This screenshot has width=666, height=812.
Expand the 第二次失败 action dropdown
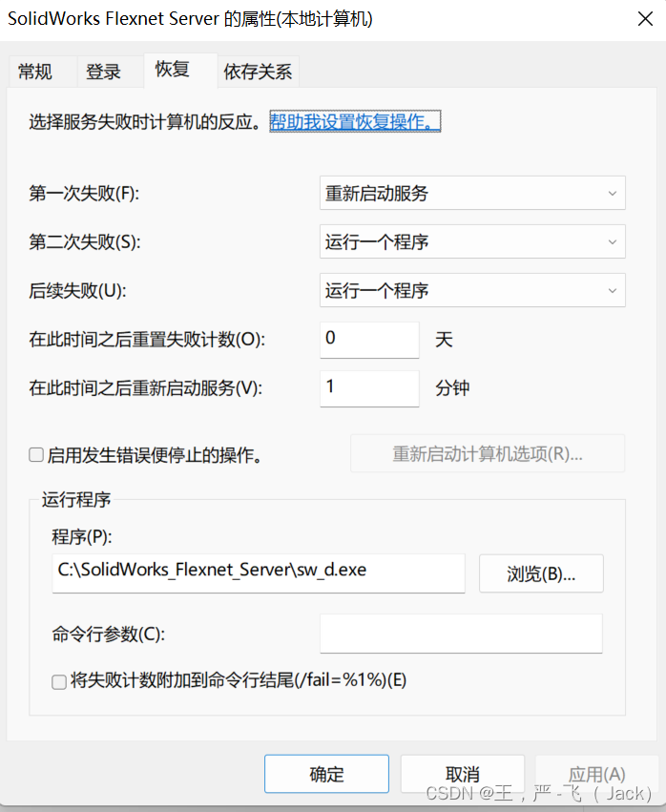[472, 242]
